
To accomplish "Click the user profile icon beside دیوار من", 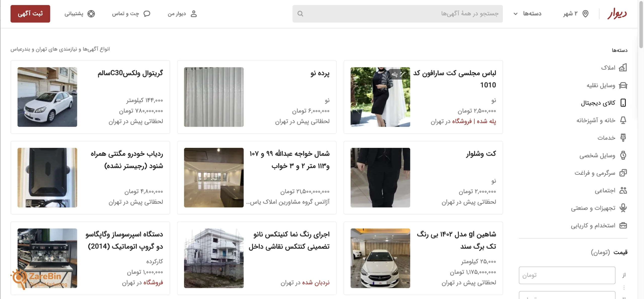I will pyautogui.click(x=194, y=14).
